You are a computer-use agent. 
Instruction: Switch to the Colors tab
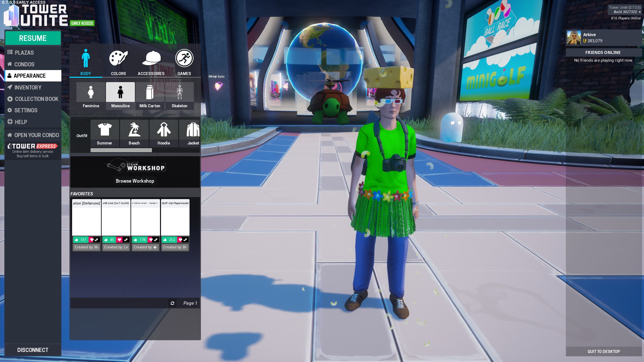click(118, 62)
